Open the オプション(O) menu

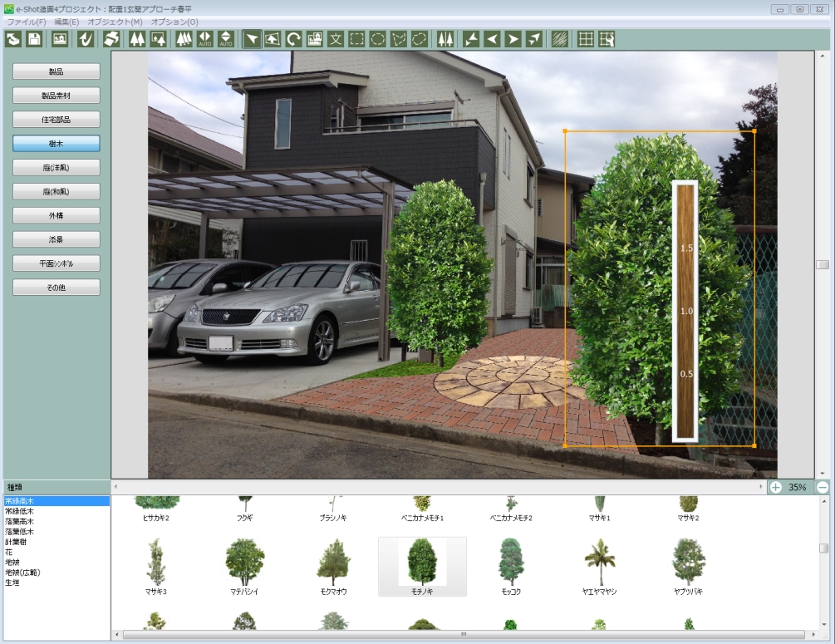tap(174, 22)
